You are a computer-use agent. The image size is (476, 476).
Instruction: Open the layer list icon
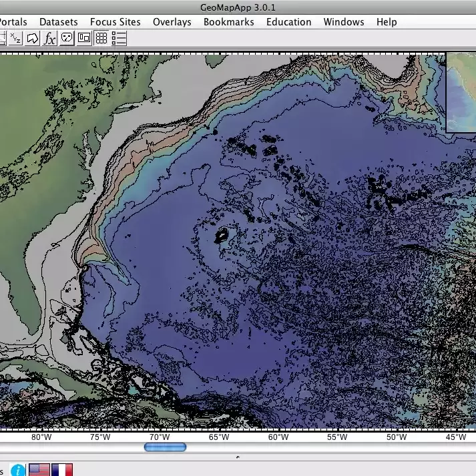tap(119, 38)
